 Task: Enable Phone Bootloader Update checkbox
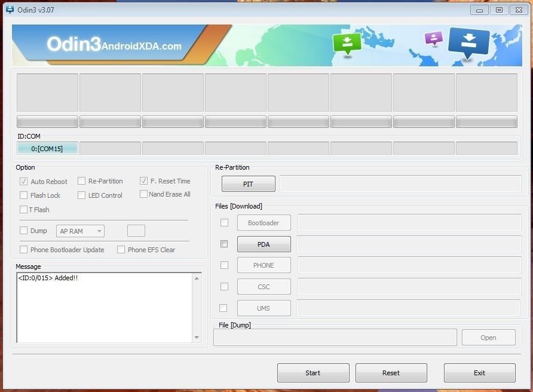[x=23, y=250]
